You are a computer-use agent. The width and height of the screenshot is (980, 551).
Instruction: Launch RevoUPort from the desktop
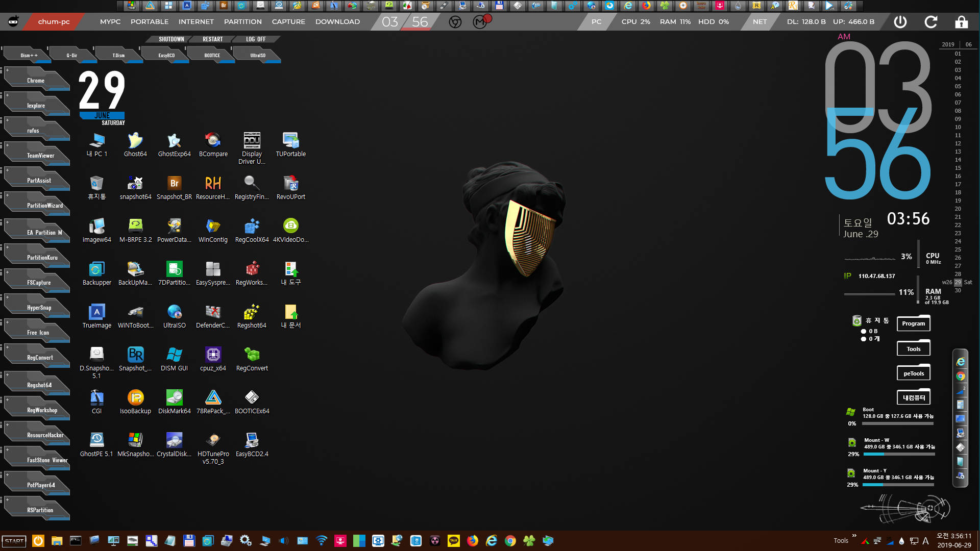click(x=291, y=187)
